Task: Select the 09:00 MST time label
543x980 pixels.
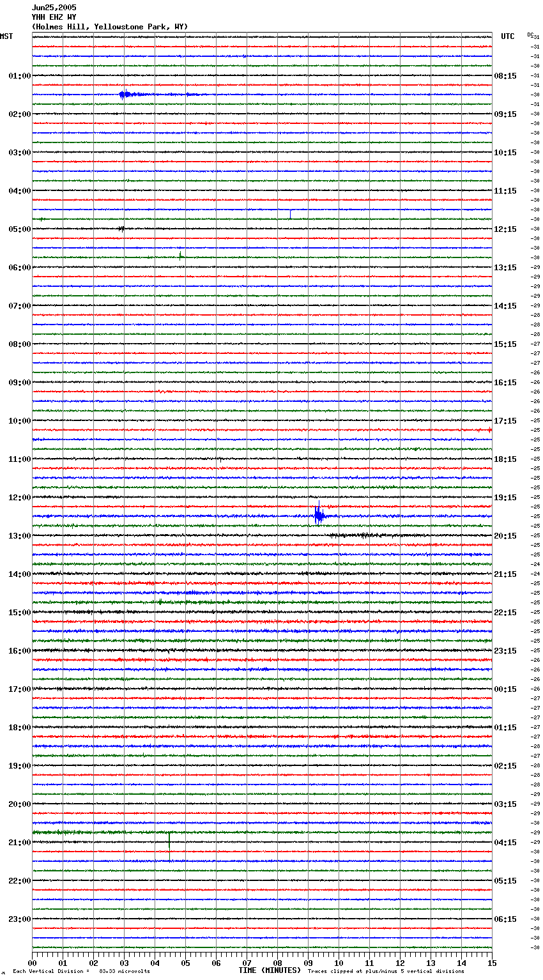Action: coord(20,383)
